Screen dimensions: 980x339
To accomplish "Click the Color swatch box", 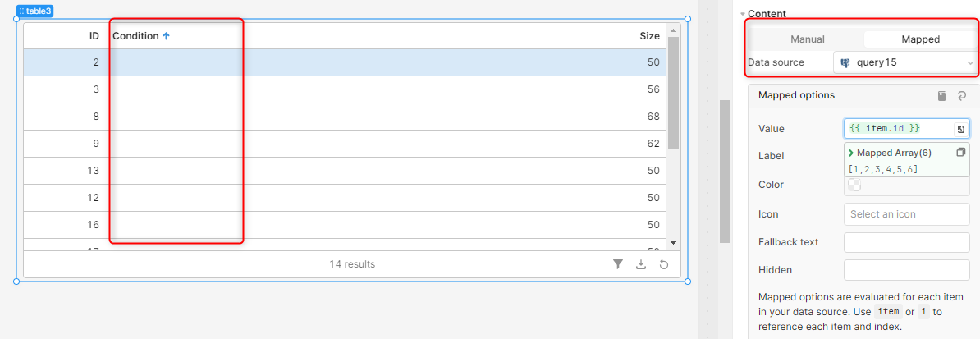I will pyautogui.click(x=854, y=185).
